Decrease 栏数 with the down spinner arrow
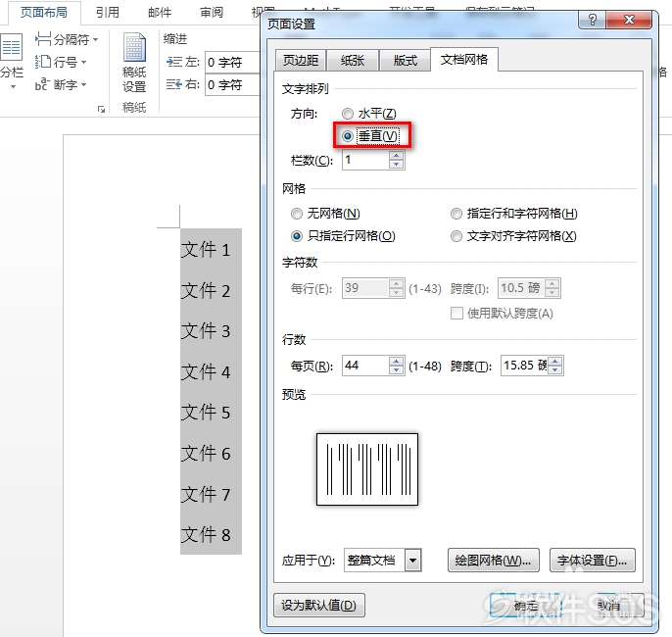The image size is (672, 637). click(397, 165)
